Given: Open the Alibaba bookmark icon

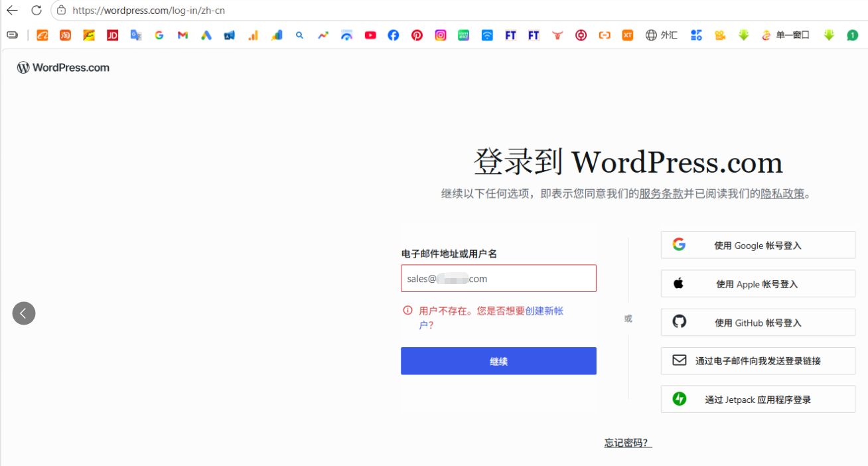Looking at the screenshot, I should tap(42, 35).
